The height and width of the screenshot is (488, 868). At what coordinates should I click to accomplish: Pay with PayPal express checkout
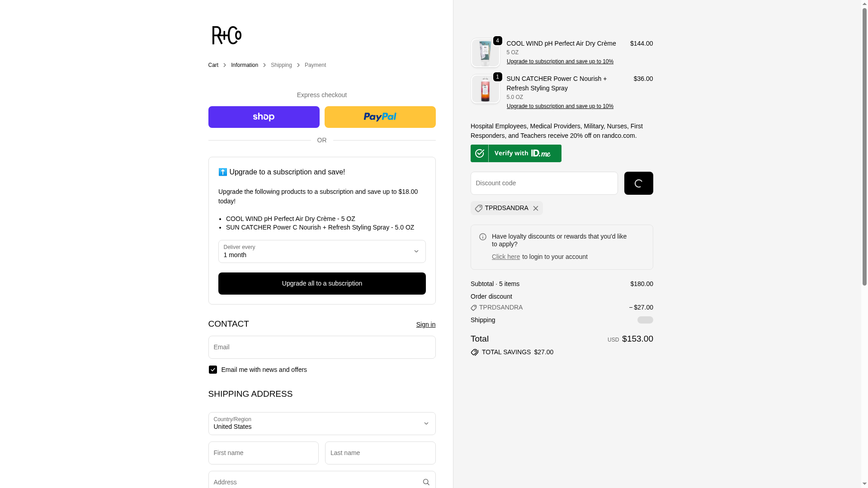380,117
